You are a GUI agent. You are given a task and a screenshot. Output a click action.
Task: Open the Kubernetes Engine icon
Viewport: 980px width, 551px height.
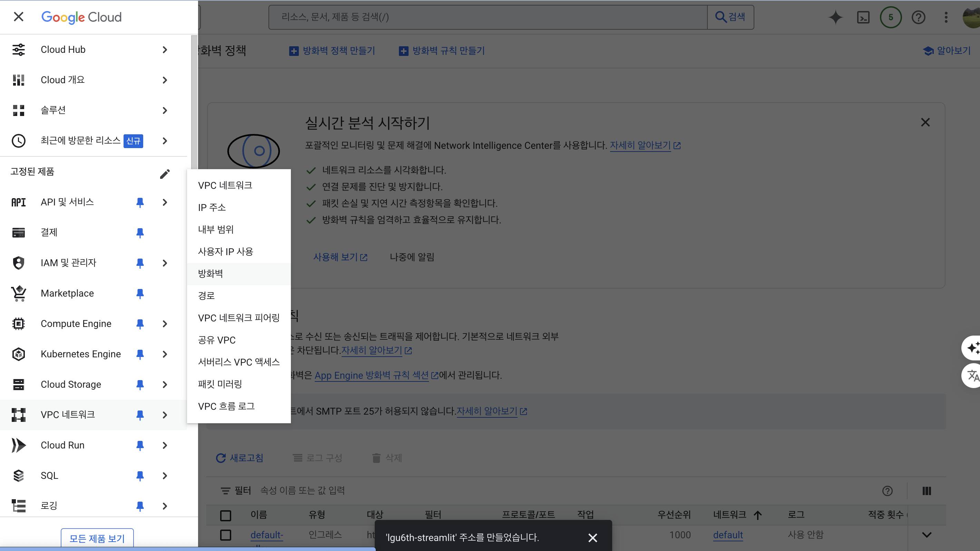pos(18,354)
